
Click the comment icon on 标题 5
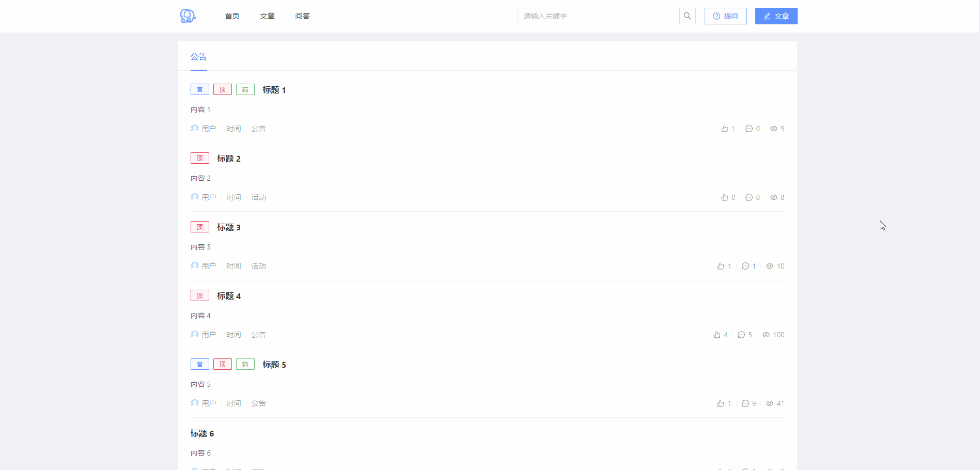coord(745,403)
